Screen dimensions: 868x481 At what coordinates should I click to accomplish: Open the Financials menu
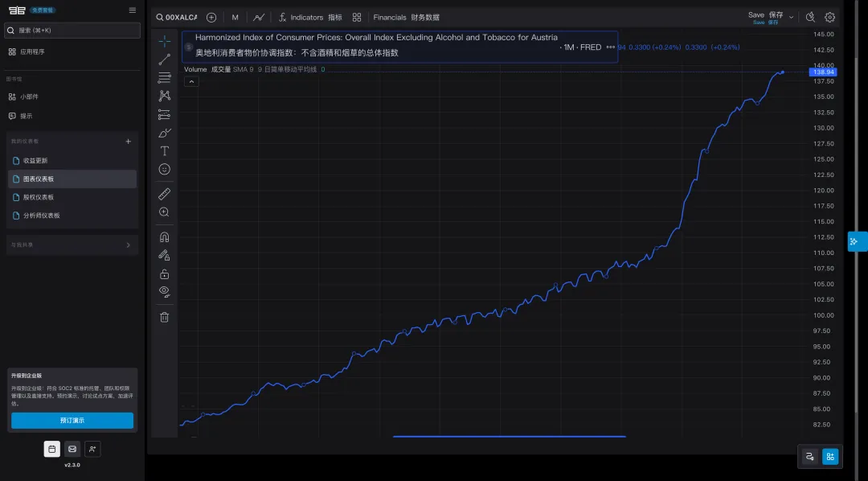coord(407,17)
